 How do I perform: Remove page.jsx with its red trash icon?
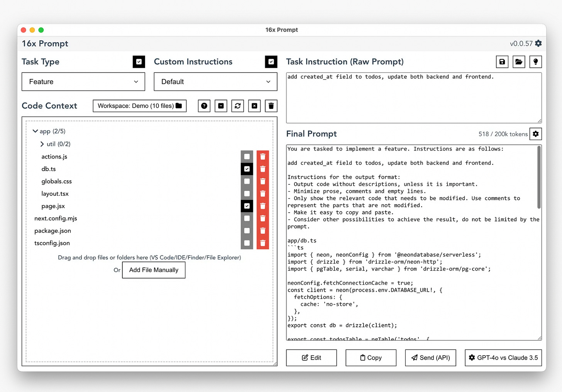click(x=263, y=206)
